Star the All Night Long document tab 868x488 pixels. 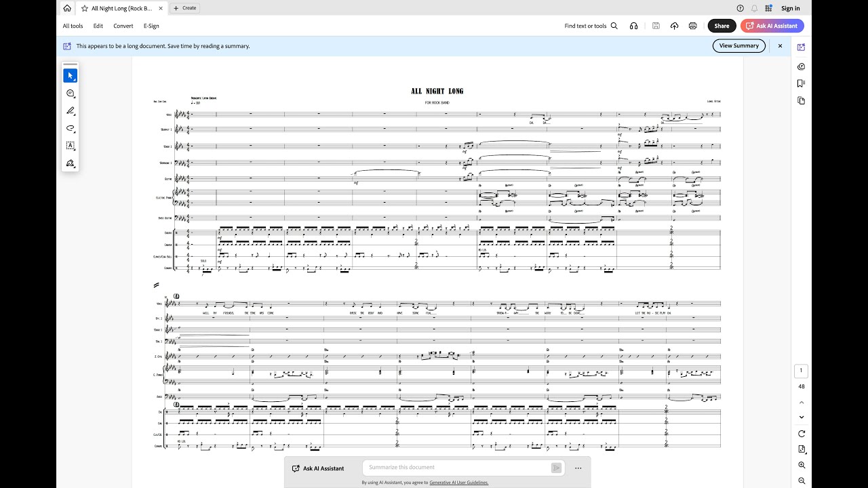(85, 8)
